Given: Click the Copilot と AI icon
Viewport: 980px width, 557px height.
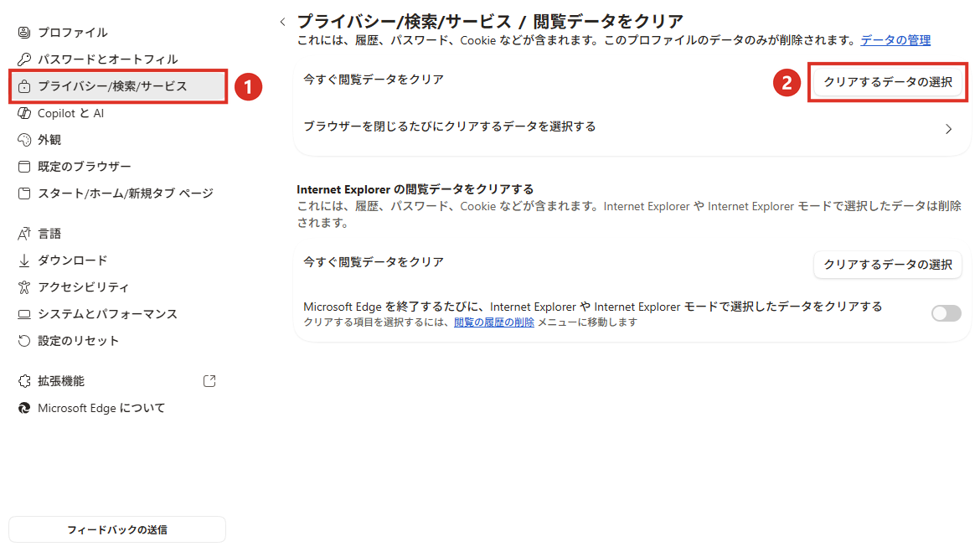Looking at the screenshot, I should click(x=24, y=113).
